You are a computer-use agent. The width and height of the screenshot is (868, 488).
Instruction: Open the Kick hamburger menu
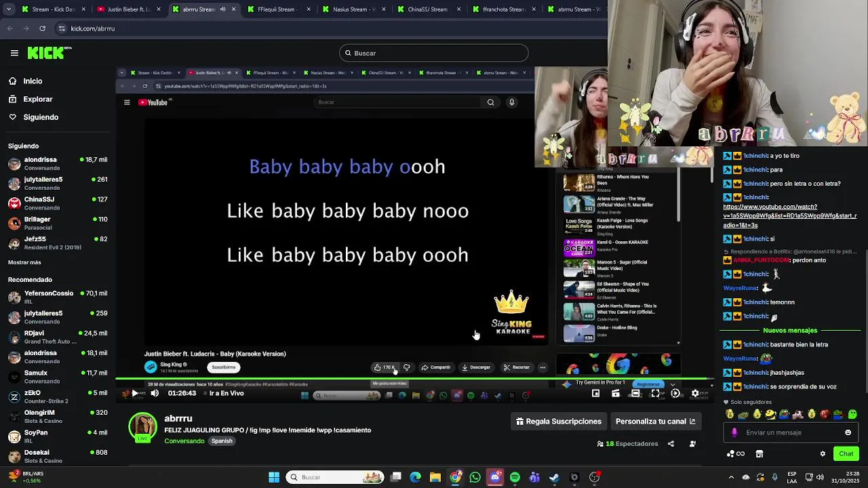tap(14, 53)
